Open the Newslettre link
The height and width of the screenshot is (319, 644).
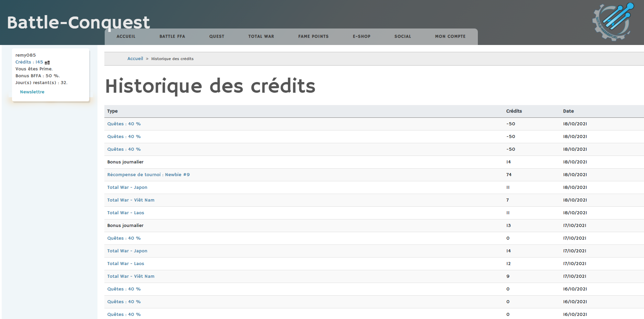click(x=32, y=92)
